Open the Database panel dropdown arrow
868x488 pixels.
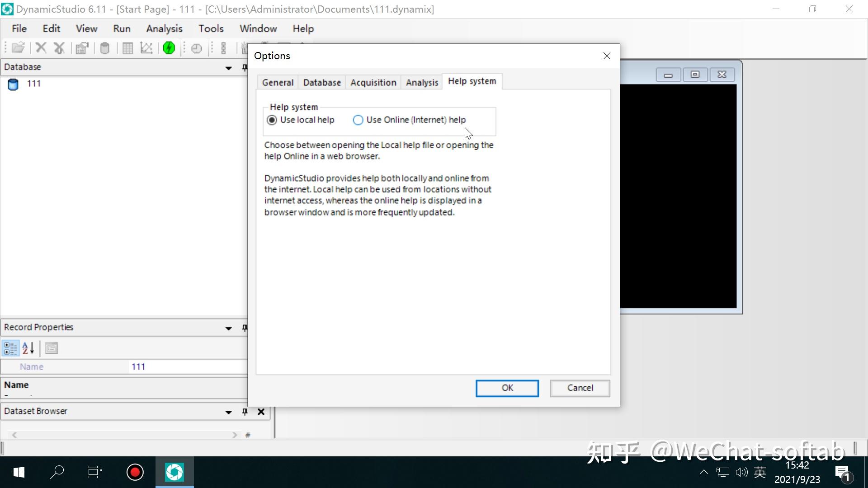228,68
